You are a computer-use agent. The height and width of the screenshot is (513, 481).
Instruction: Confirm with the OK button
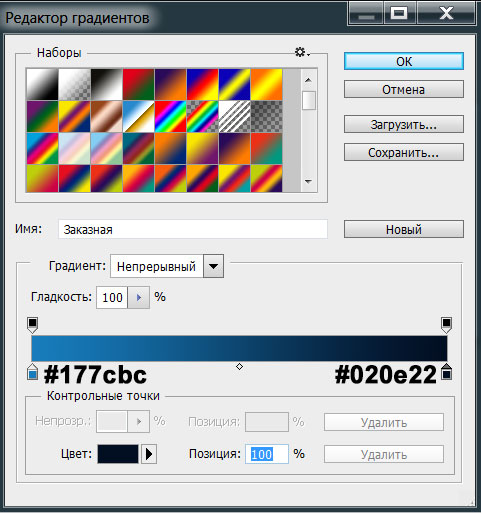[404, 61]
